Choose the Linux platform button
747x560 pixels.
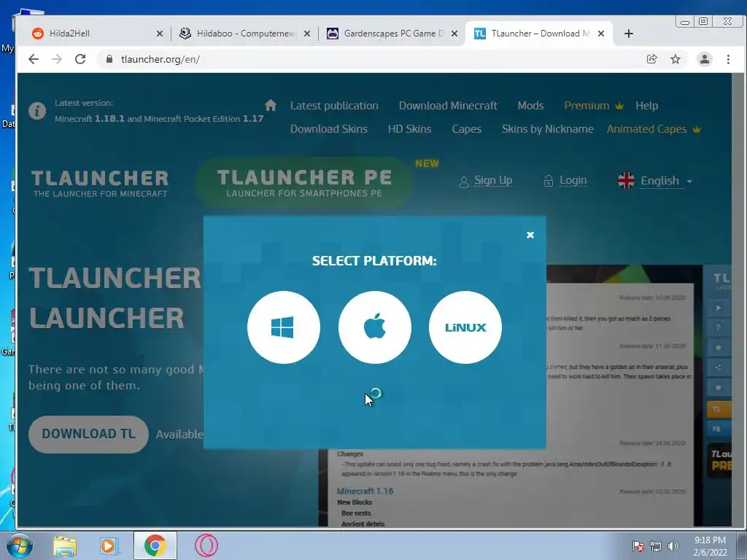[x=465, y=327]
